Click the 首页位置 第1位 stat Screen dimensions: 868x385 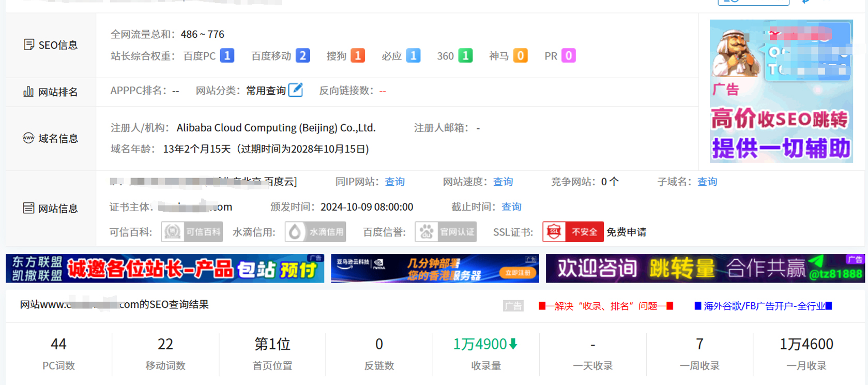click(272, 344)
